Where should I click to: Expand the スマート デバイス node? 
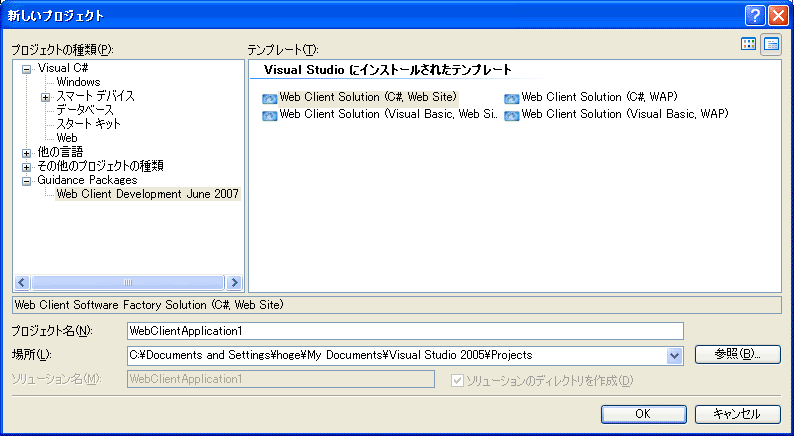pyautogui.click(x=46, y=97)
